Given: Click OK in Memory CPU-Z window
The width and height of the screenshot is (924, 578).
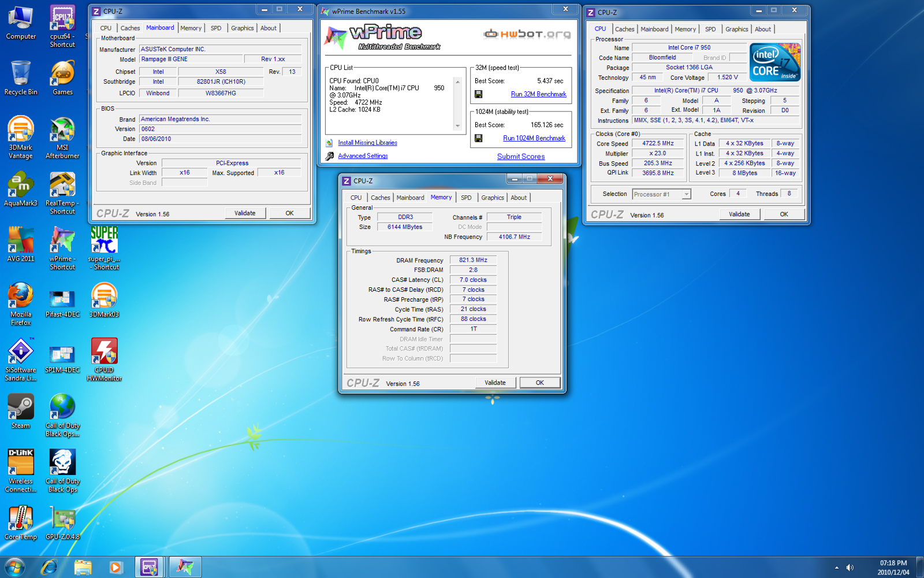Looking at the screenshot, I should click(539, 383).
